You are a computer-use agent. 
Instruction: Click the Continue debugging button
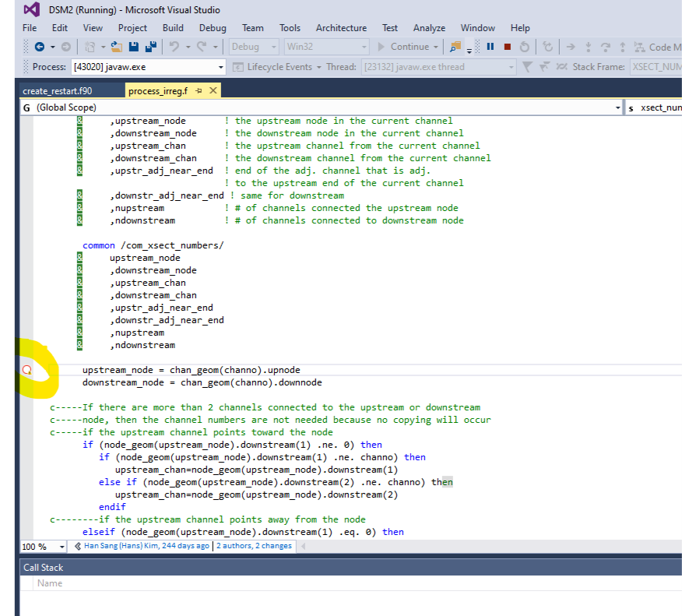tap(403, 47)
